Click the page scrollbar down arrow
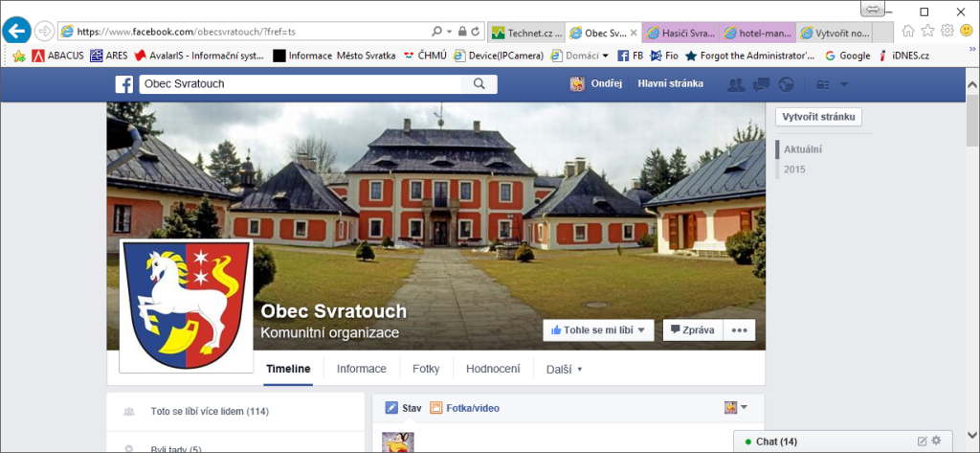980x453 pixels. coord(972,436)
